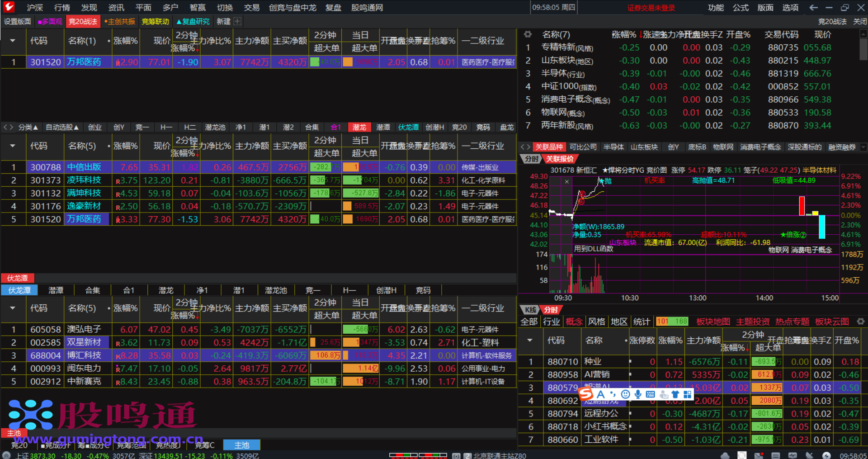The width and height of the screenshot is (868, 459).
Task: Expand the column menu arrow in sector table
Action: tap(530, 340)
